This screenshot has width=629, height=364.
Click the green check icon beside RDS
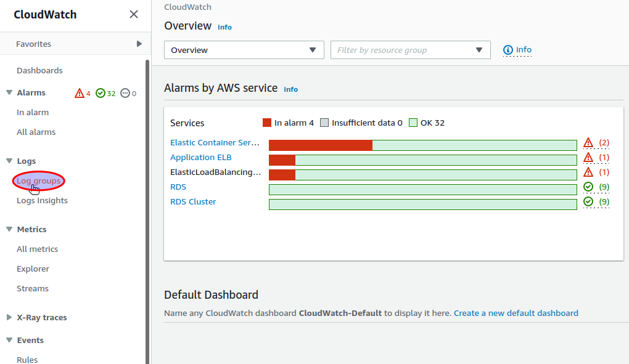(588, 187)
